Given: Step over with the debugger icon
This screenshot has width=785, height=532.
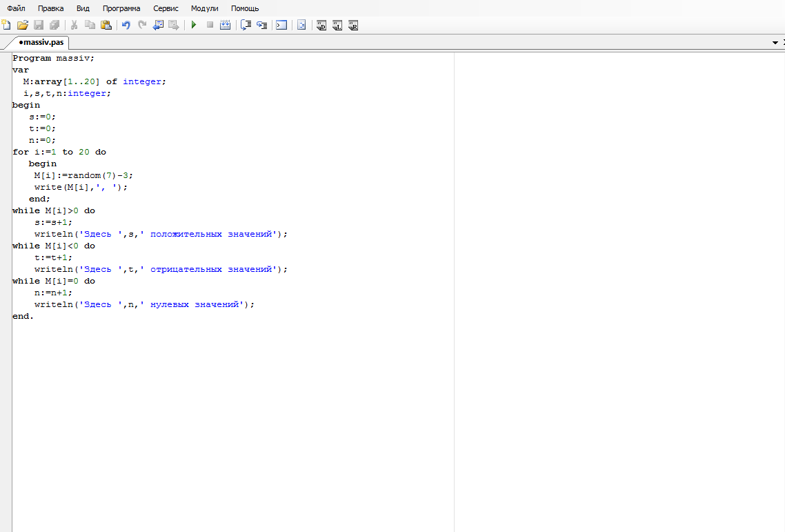Looking at the screenshot, I should point(246,25).
